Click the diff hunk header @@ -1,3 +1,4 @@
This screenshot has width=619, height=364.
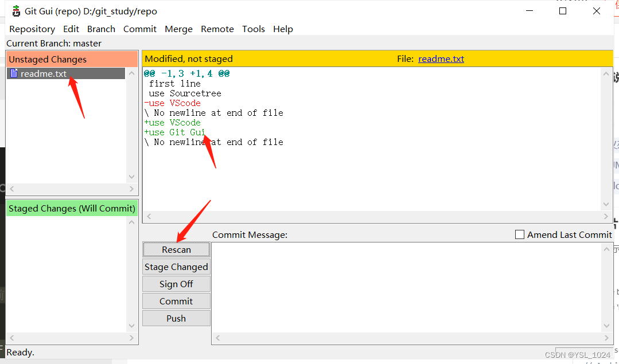tap(186, 74)
